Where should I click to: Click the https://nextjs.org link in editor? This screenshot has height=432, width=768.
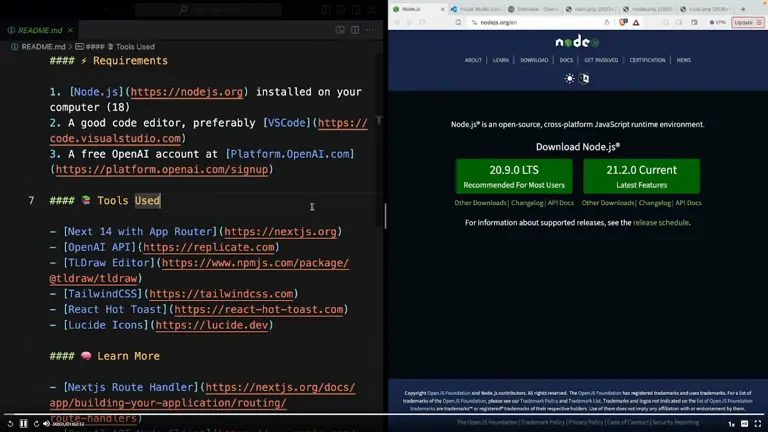pos(281,232)
